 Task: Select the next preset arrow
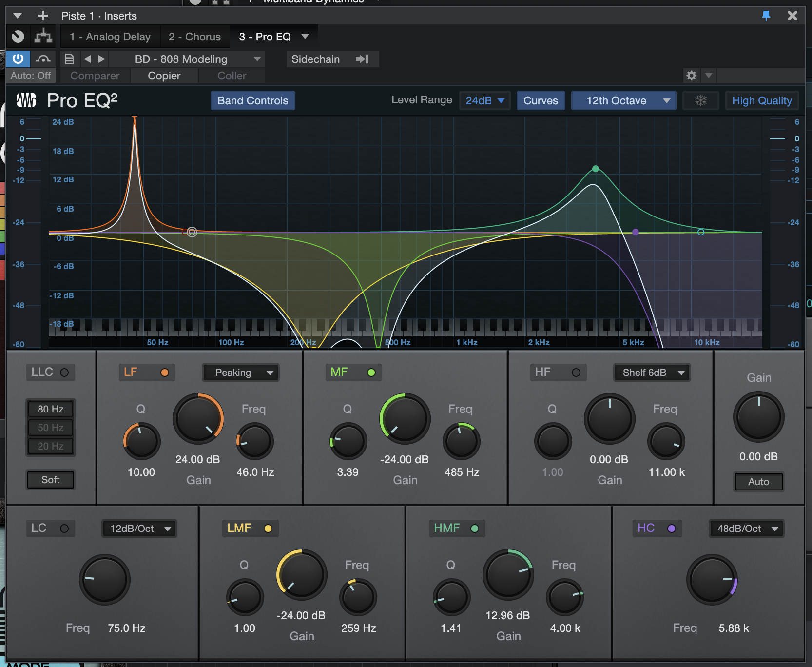tap(101, 59)
